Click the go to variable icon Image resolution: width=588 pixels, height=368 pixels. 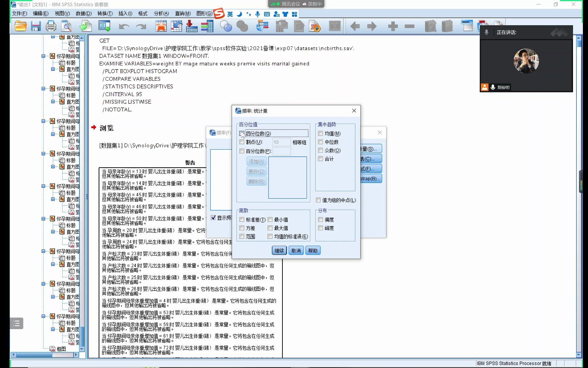(x=192, y=26)
